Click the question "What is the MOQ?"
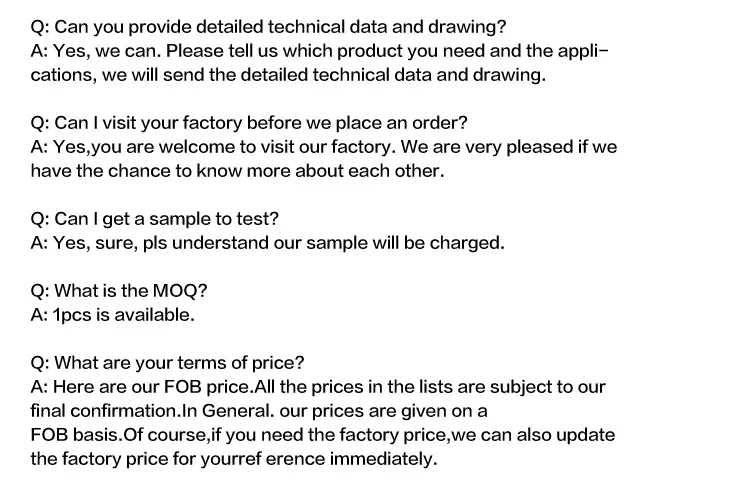Screen dimensions: 750x482 [119, 291]
